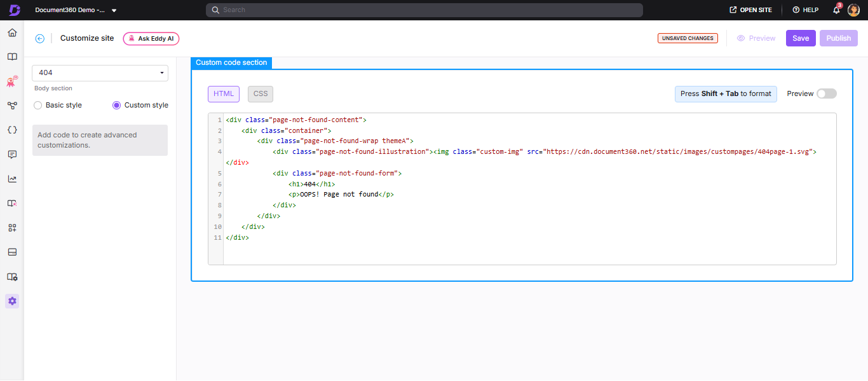Click the HELP link
The width and height of the screenshot is (868, 381).
pos(811,10)
